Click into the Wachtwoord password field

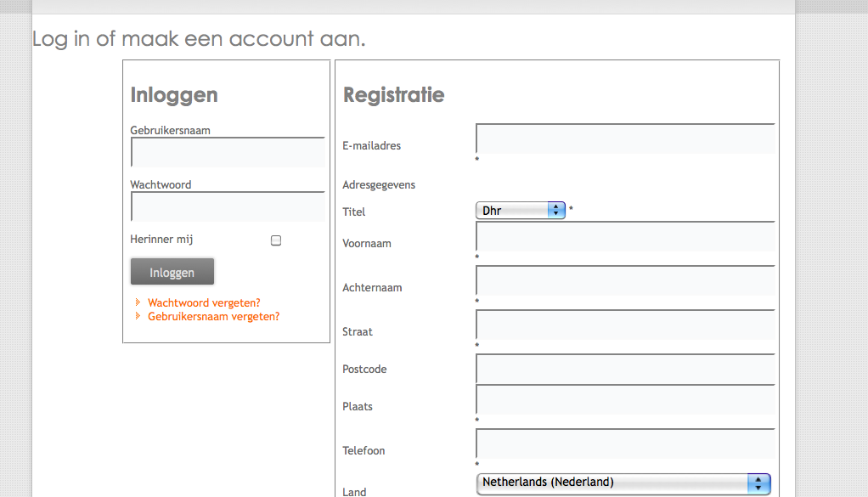pyautogui.click(x=228, y=207)
